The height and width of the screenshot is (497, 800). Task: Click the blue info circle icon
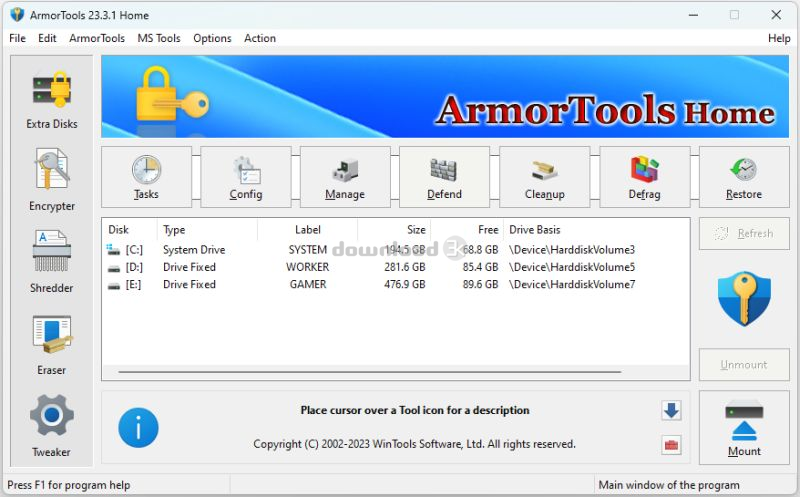tap(138, 428)
